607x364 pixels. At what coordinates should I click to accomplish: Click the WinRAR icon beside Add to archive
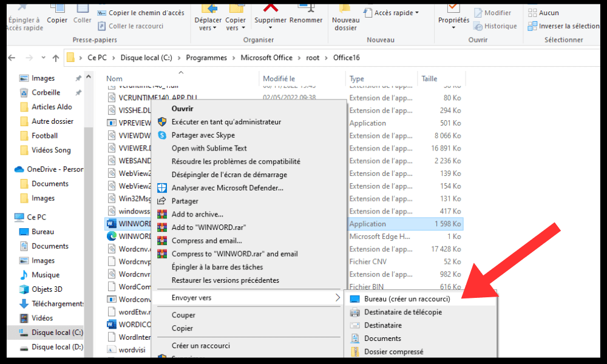[x=162, y=214]
